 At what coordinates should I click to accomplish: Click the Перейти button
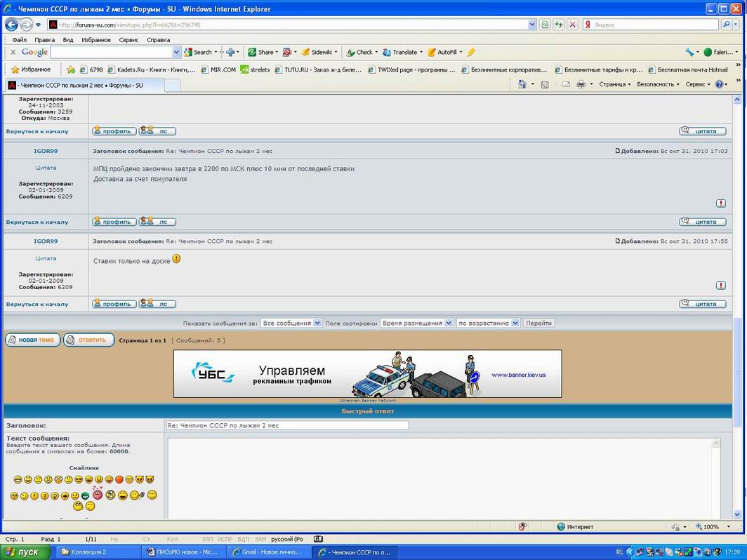tap(538, 323)
